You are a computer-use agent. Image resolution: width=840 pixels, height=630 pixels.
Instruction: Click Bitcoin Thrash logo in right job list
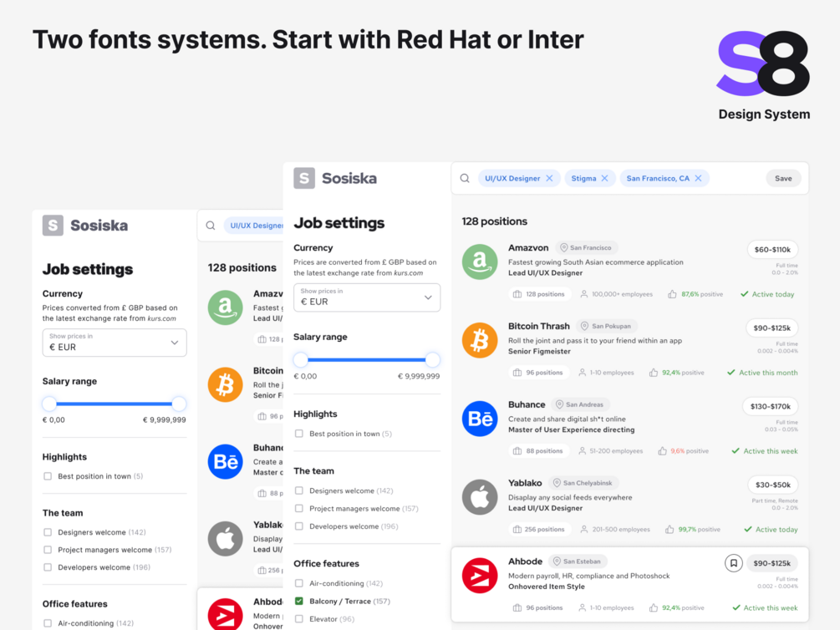(x=480, y=340)
